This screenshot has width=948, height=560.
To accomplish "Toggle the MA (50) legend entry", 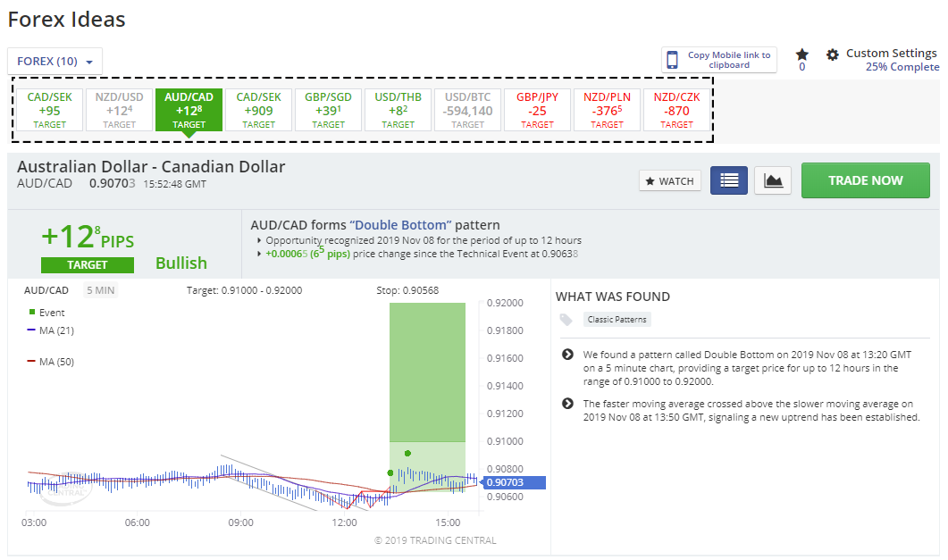I will [x=50, y=362].
